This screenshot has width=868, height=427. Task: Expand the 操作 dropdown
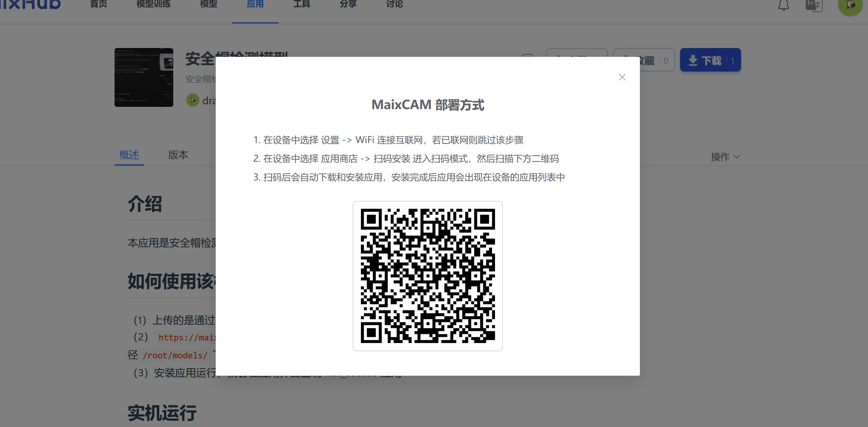point(725,157)
